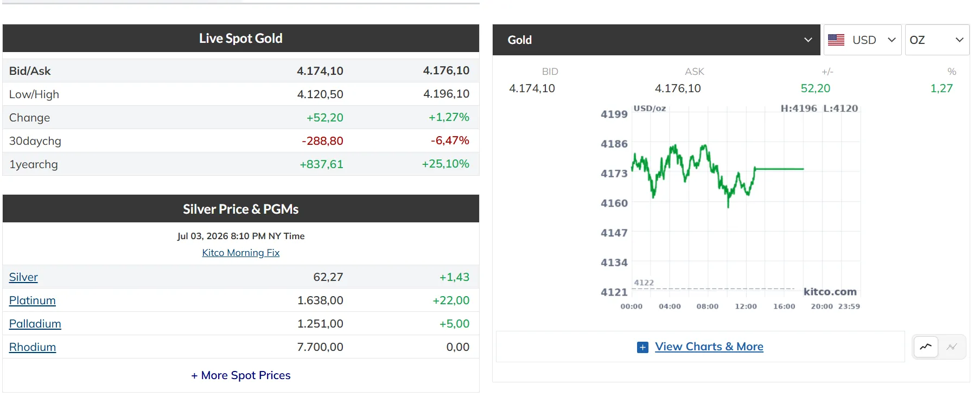Click the US flag icon
980x397 pixels.
click(836, 40)
